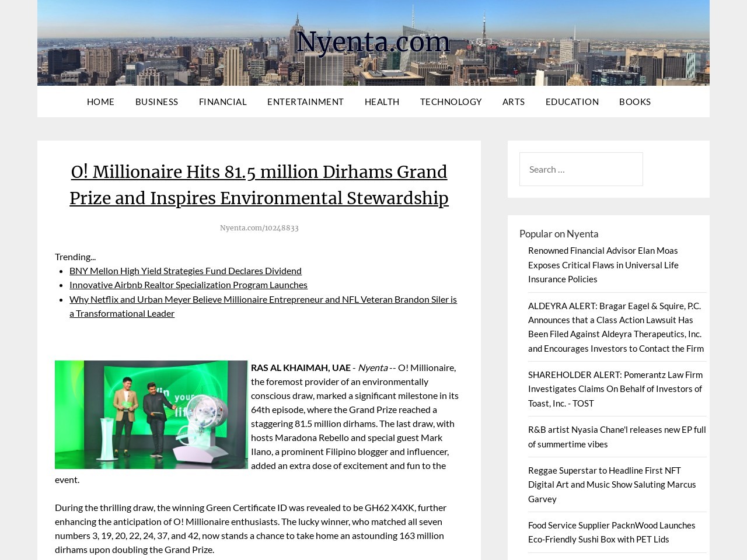The height and width of the screenshot is (560, 747).
Task: Open the PacknWood sushi box article
Action: tap(611, 532)
